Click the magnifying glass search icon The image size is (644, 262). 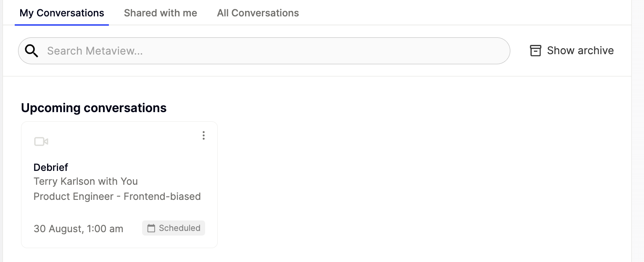coord(32,51)
